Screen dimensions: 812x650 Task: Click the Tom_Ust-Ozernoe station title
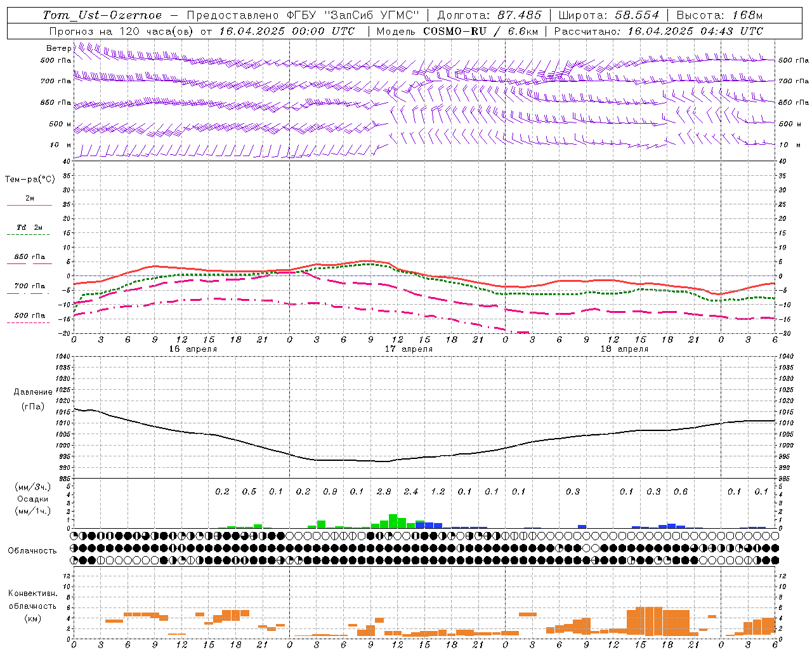click(102, 15)
